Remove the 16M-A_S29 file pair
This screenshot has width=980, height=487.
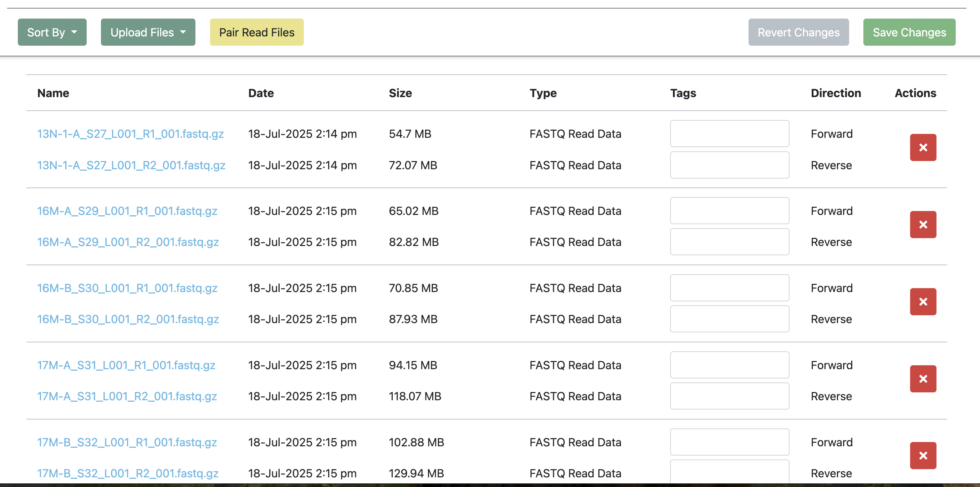[923, 224]
